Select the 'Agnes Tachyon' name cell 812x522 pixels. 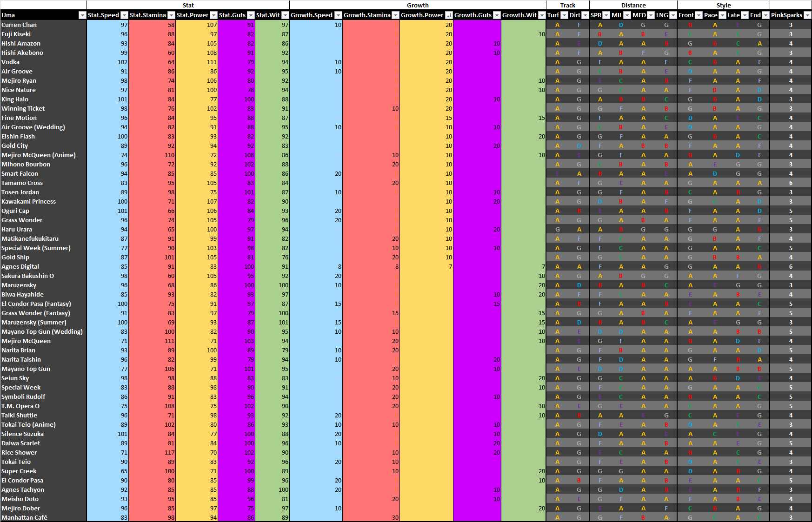click(43, 489)
